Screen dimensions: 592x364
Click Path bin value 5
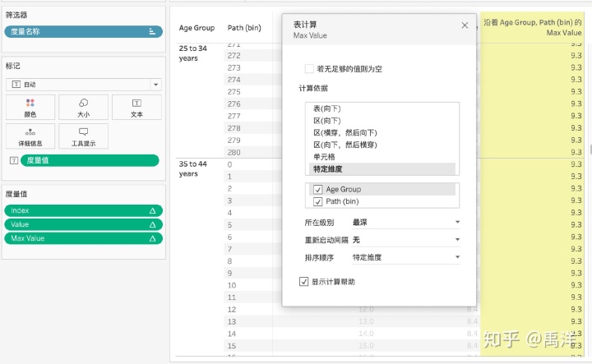229,225
